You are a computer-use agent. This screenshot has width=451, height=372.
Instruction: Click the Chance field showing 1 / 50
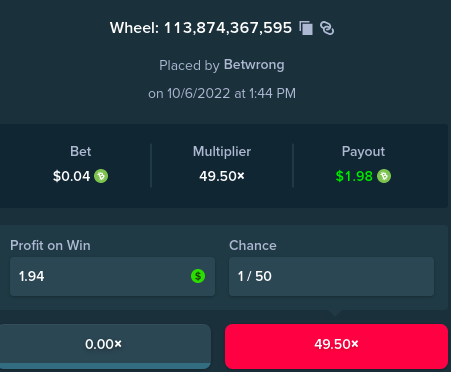point(331,276)
